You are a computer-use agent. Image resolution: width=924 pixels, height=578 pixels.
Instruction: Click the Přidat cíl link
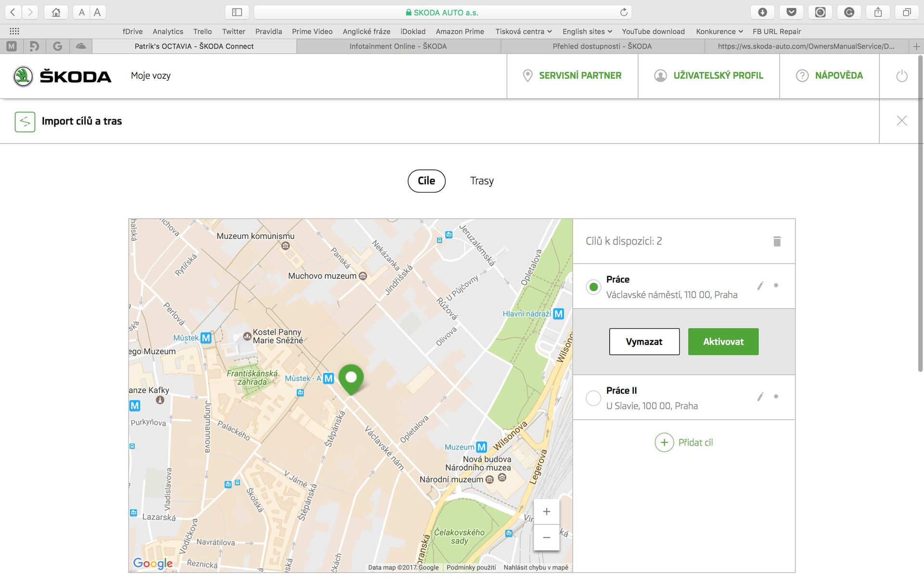pos(684,442)
